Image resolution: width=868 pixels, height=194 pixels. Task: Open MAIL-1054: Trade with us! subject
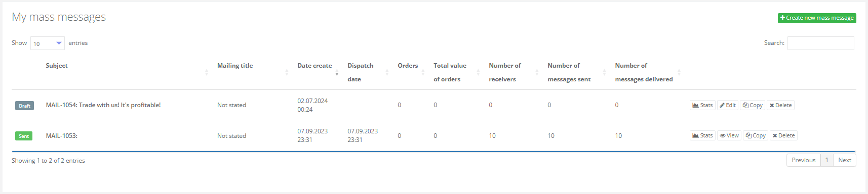103,105
